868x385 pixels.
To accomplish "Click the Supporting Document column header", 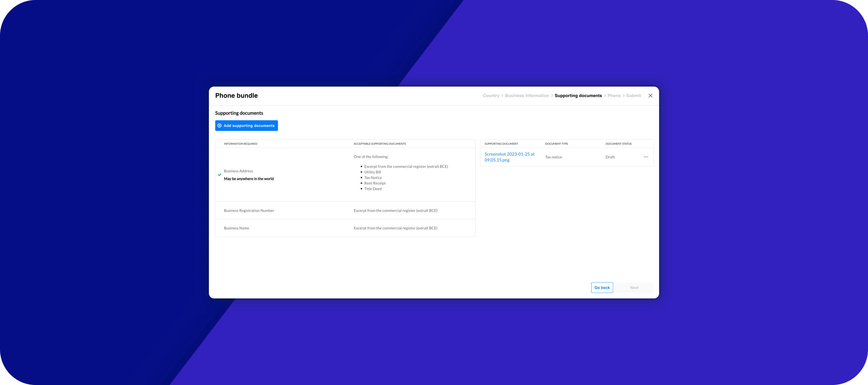I will pos(501,144).
